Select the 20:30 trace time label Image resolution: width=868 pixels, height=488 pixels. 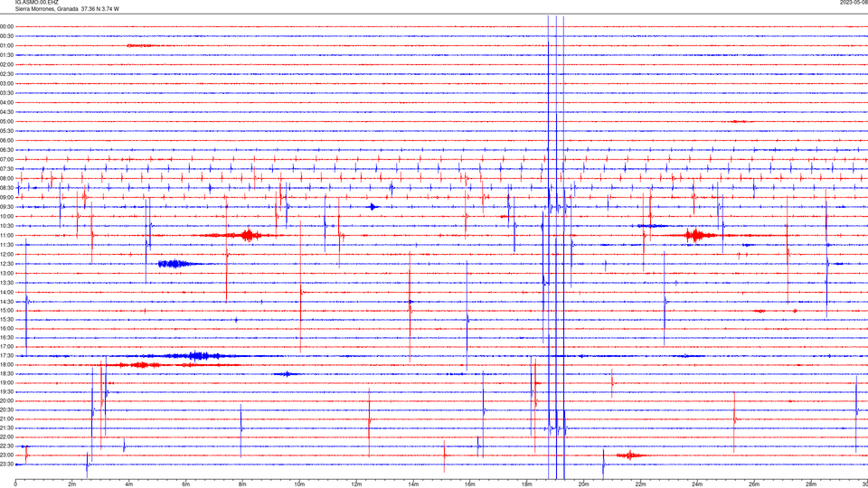6,410
